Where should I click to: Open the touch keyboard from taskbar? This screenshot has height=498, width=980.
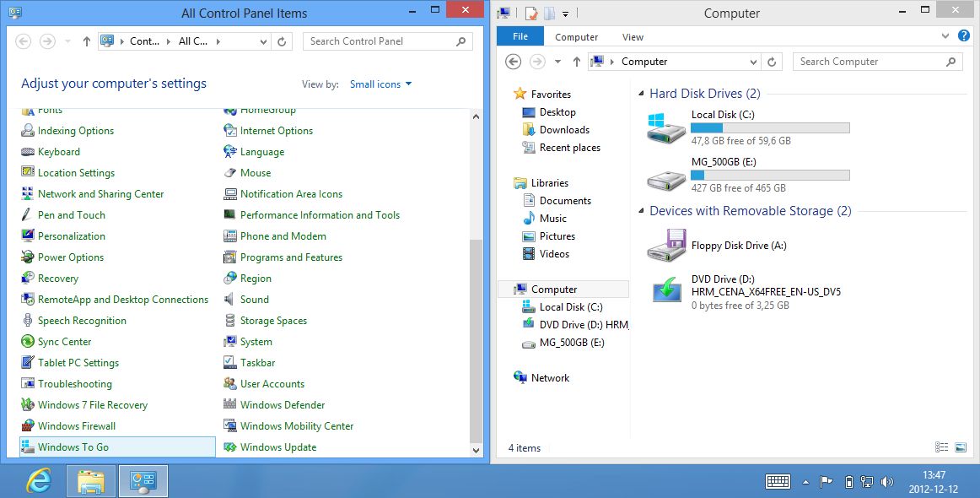pyautogui.click(x=778, y=481)
